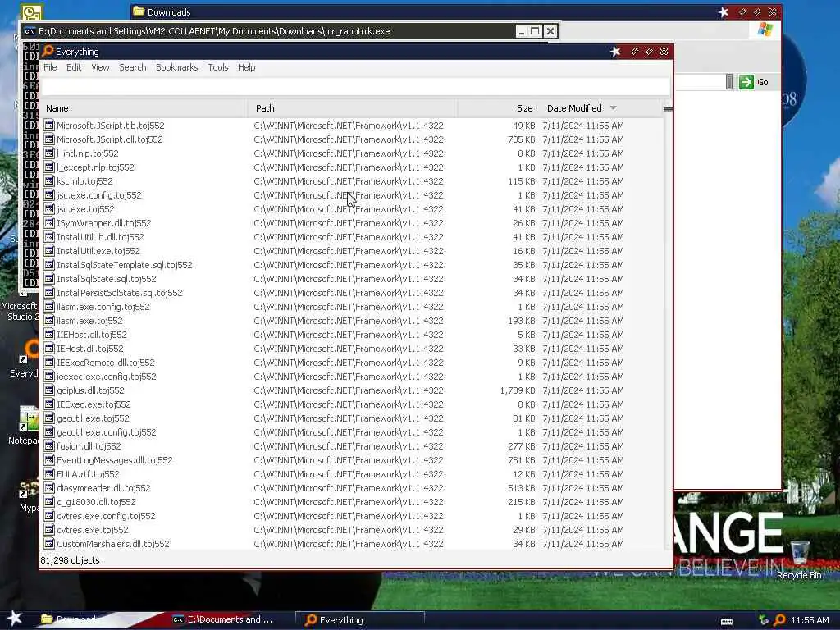The height and width of the screenshot is (630, 840).
Task: Click the Everything vertical scrollbar thumb
Action: (668, 109)
